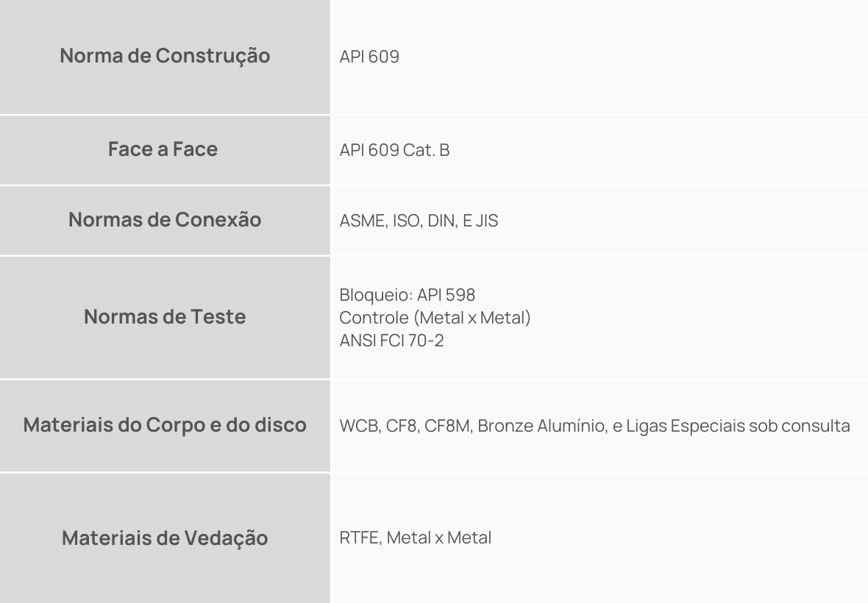868x603 pixels.
Task: Click 'Materiais do Corpo e do disco' label
Action: coord(165,426)
